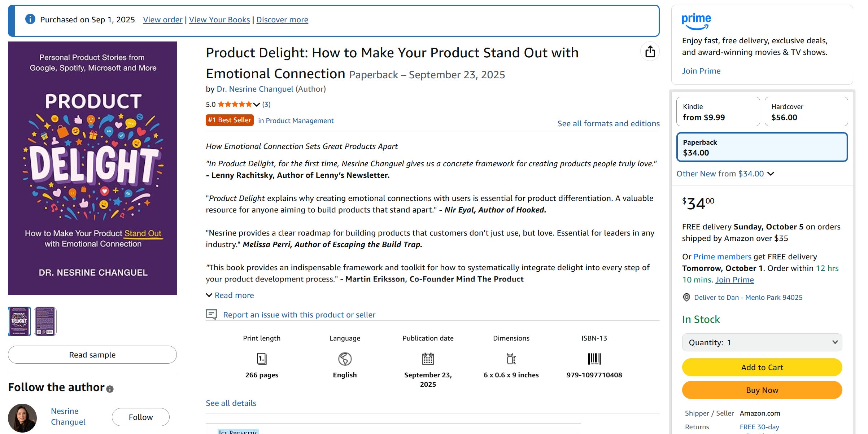Click the Print length page icon
Screen dimensions: 868x434
click(x=262, y=359)
